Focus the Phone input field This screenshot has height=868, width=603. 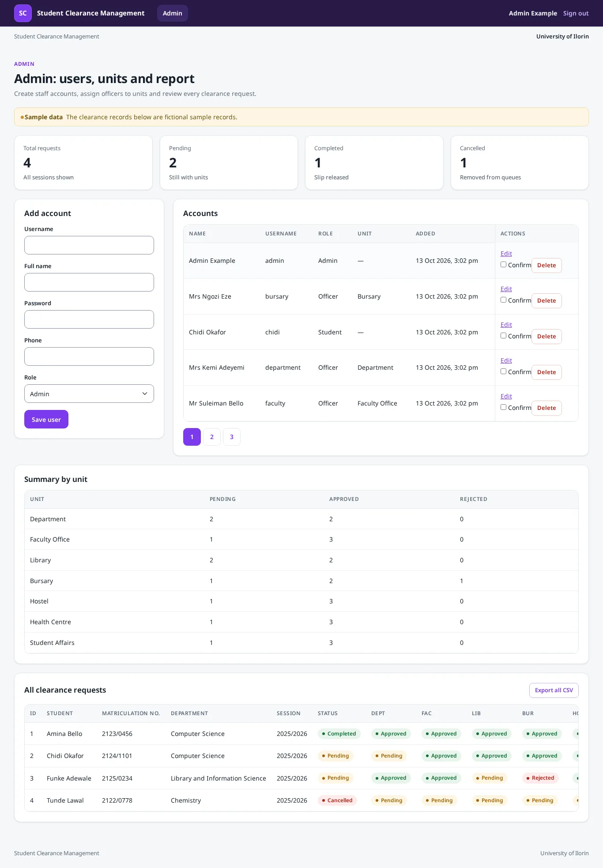point(89,356)
